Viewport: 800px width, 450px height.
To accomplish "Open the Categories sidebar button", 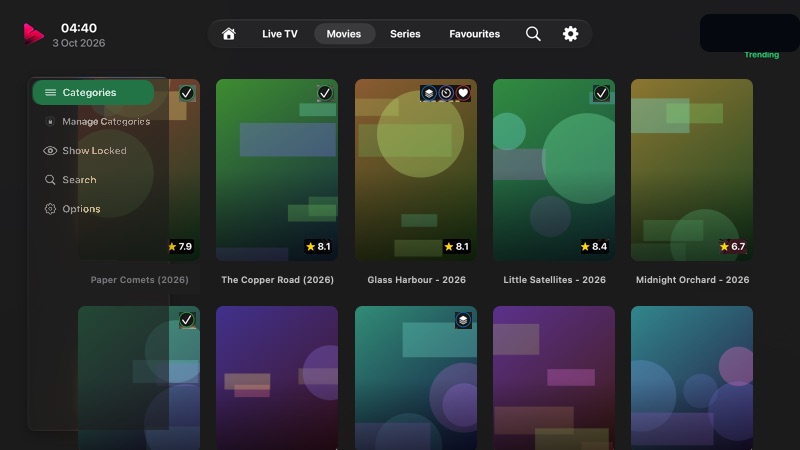I will pyautogui.click(x=93, y=92).
